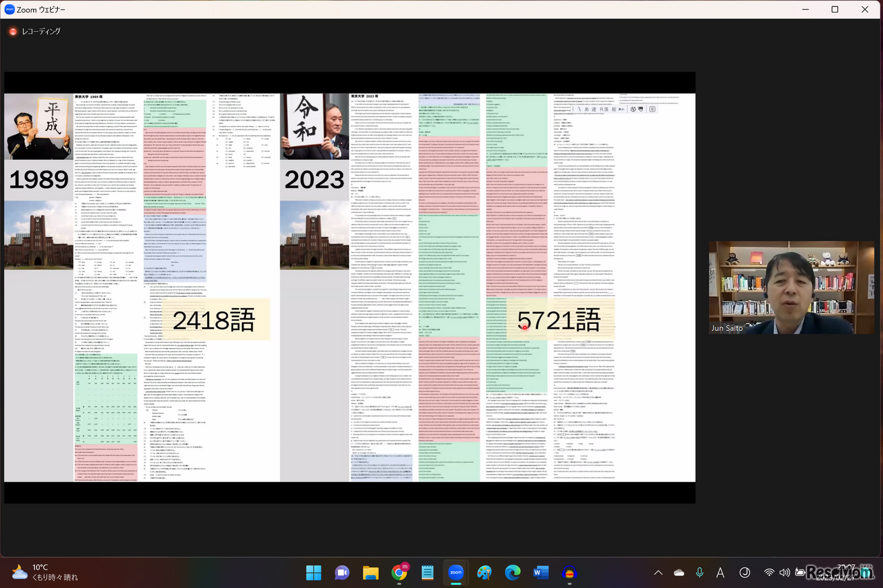
Task: Click the red recording indicator icon
Action: coord(12,32)
